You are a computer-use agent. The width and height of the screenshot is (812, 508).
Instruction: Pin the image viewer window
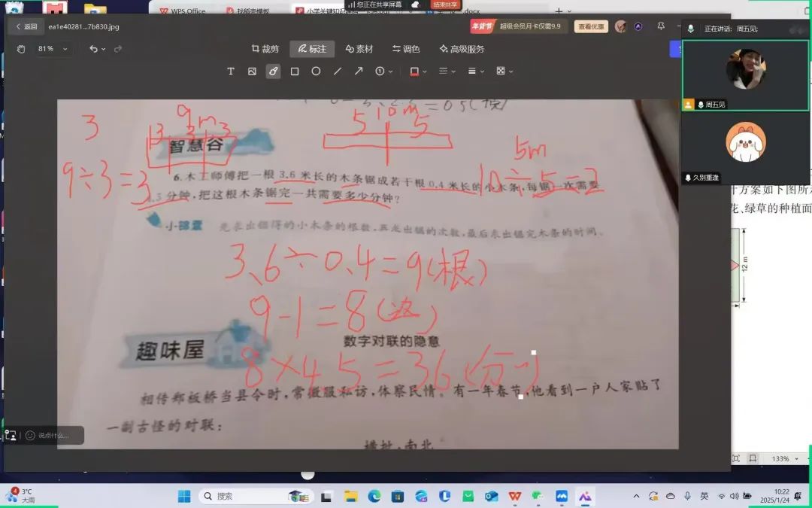click(659, 26)
